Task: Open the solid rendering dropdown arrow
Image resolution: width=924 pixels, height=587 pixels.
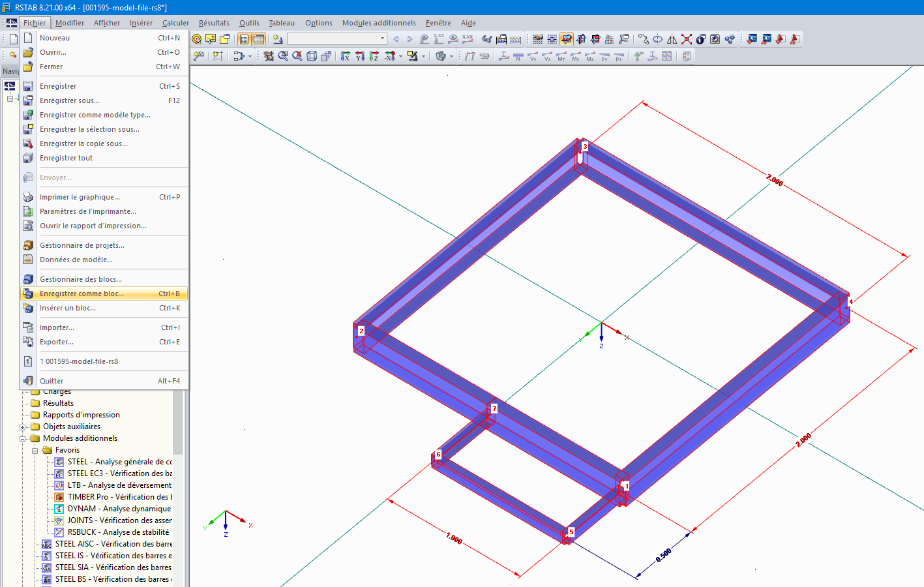Action: (451, 56)
